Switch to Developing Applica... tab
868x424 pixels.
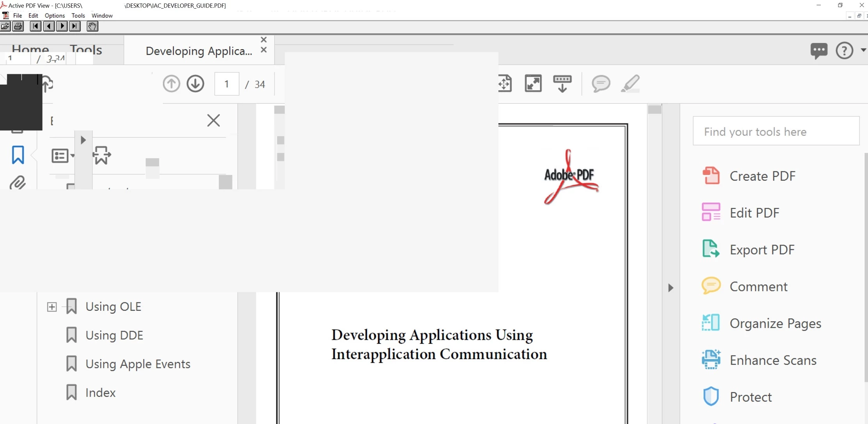[199, 51]
